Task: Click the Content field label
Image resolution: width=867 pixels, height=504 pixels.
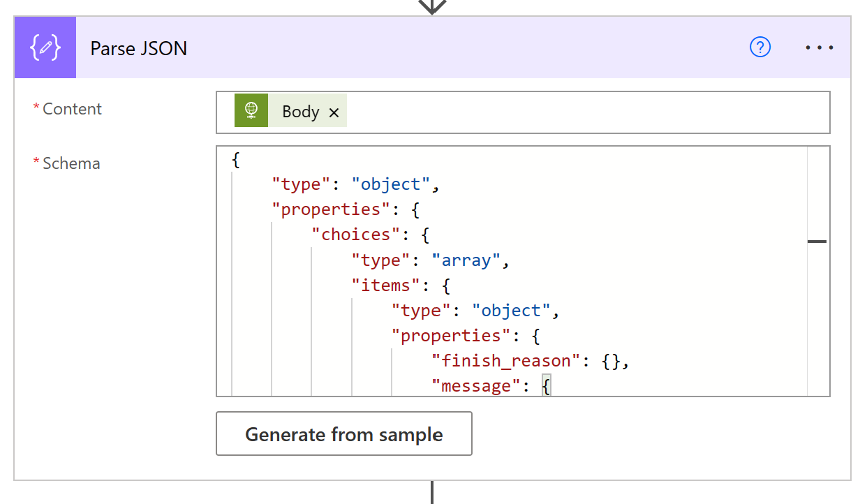Action: coord(72,109)
